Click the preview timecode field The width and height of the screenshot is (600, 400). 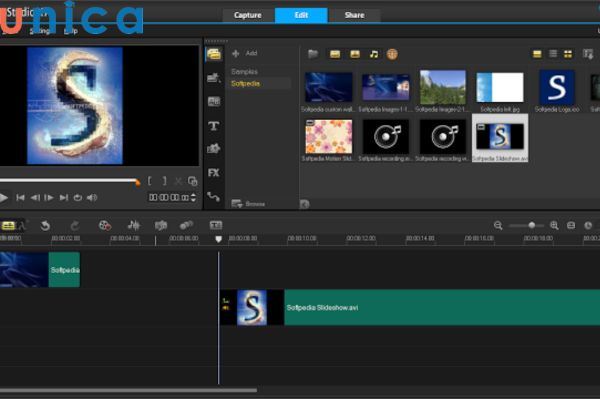(x=169, y=198)
